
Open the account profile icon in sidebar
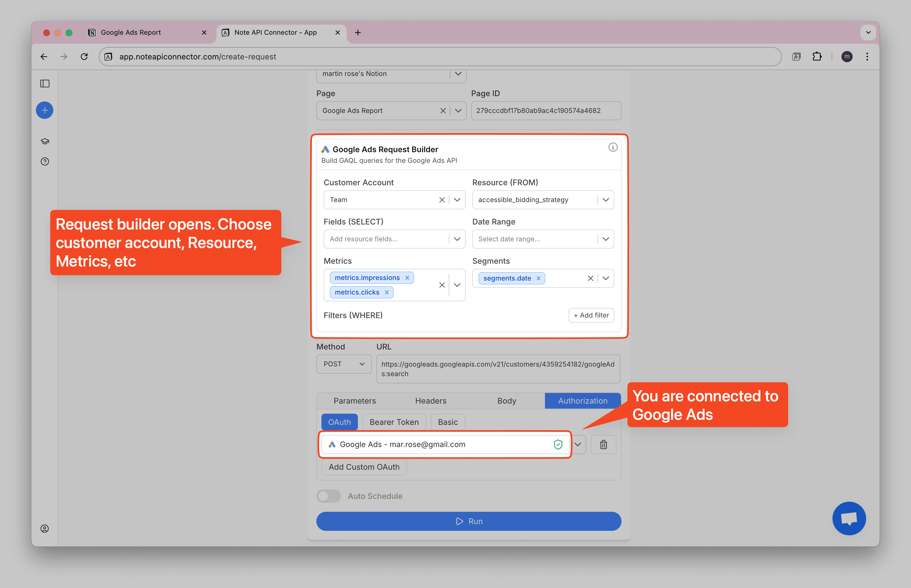[x=45, y=529]
